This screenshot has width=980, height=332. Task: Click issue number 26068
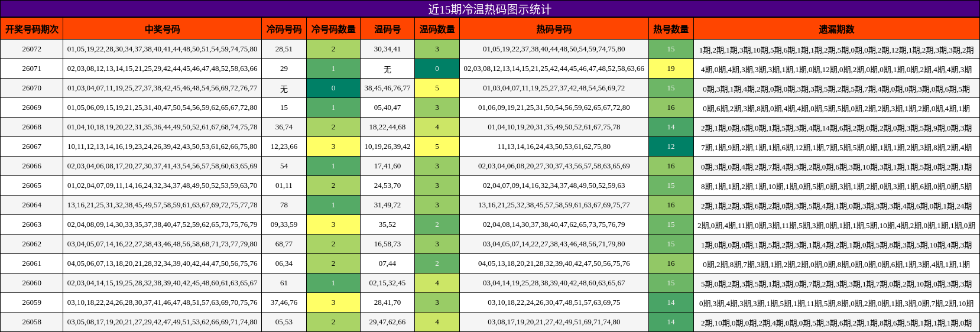(x=32, y=127)
